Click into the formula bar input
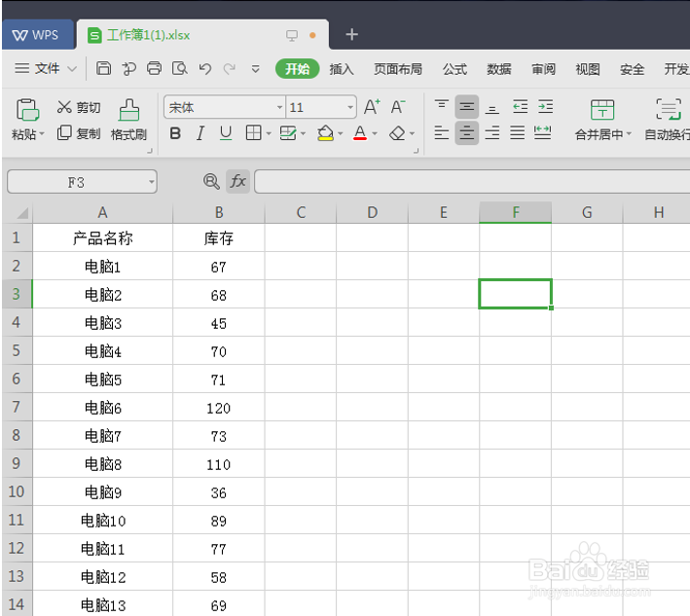The height and width of the screenshot is (616, 690). point(472,181)
